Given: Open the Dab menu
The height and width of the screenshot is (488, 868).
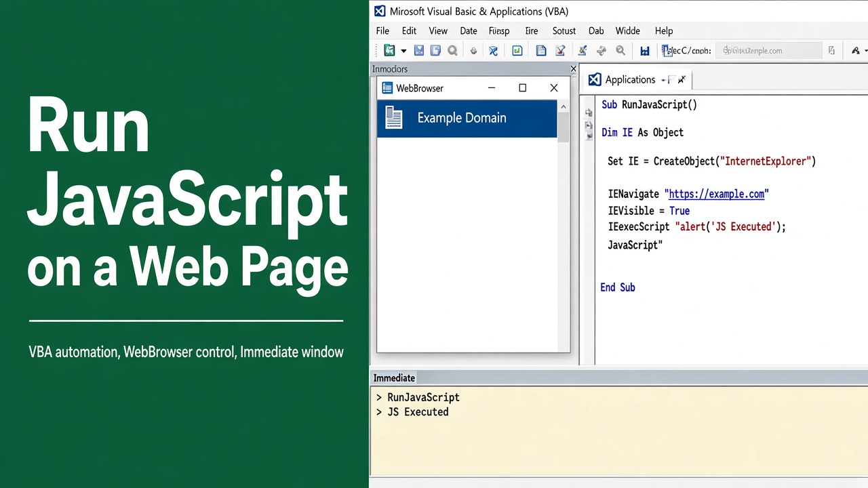Looking at the screenshot, I should pyautogui.click(x=596, y=30).
